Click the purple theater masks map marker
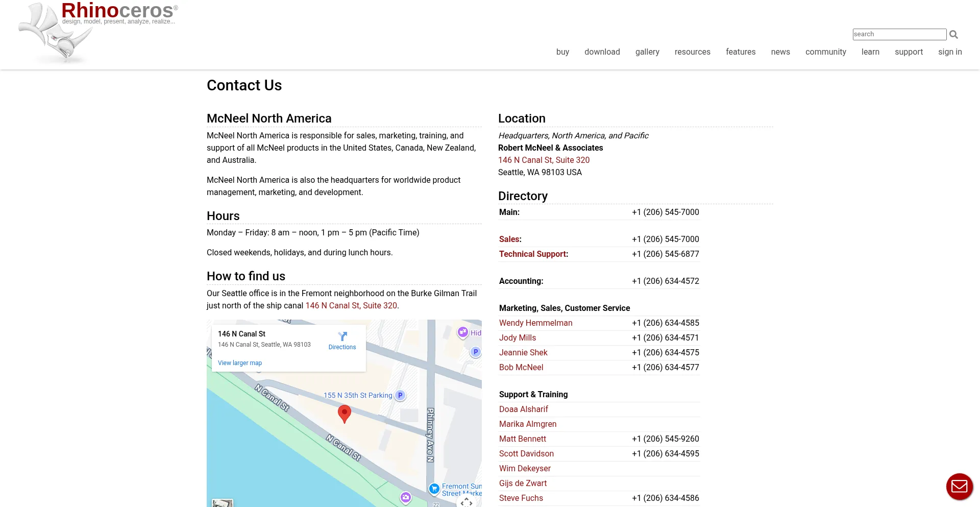 [463, 332]
